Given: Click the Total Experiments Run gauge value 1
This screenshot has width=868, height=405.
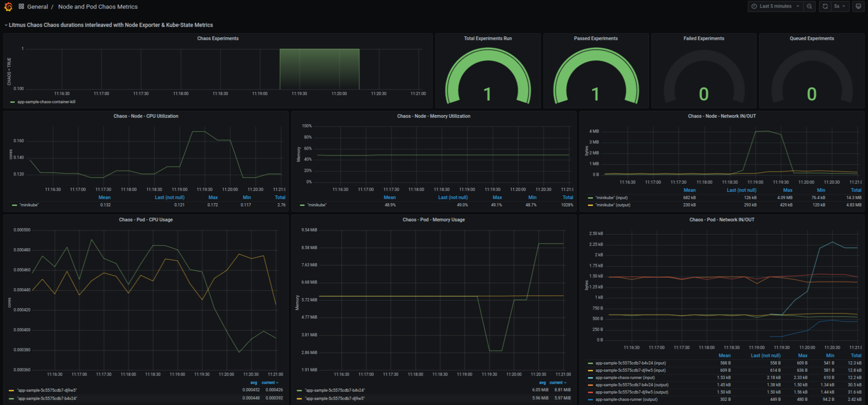Looking at the screenshot, I should coord(487,95).
